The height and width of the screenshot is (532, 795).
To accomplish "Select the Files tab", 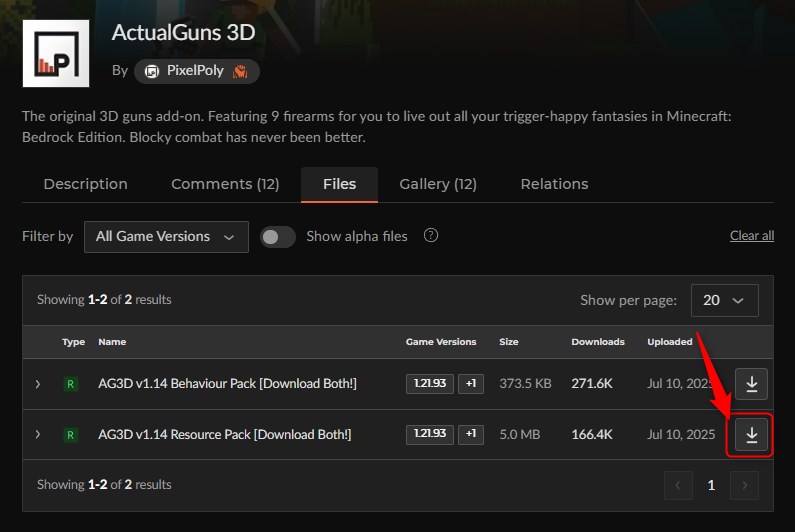I will tap(339, 184).
